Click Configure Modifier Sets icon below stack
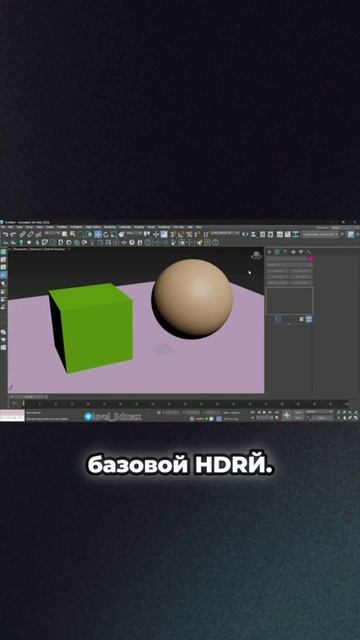360x640 pixels. pos(309,319)
